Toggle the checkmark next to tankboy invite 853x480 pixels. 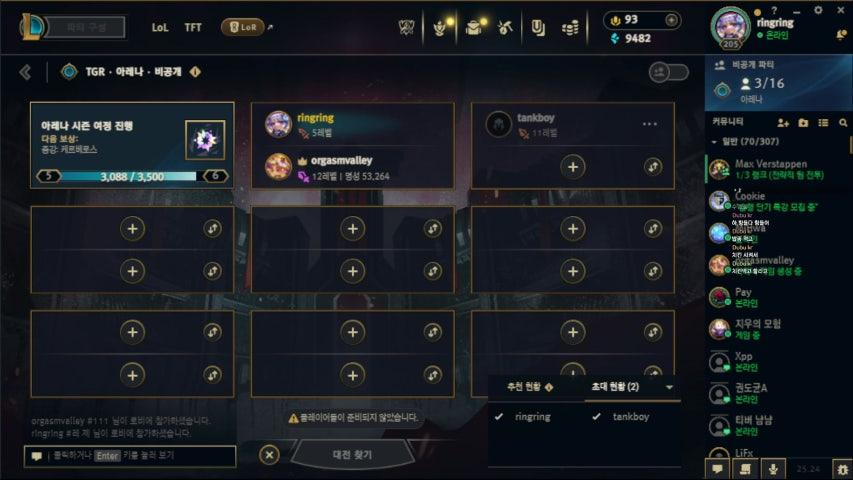[596, 416]
